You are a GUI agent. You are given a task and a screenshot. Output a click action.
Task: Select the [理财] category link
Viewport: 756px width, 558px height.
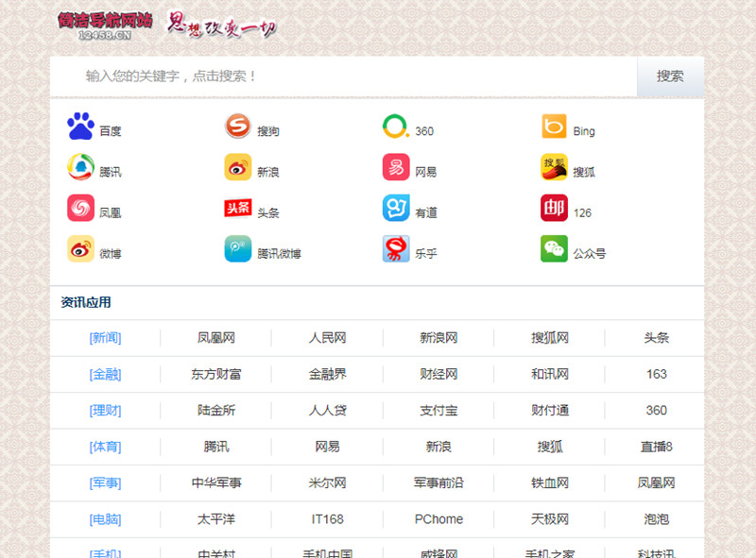[x=105, y=411]
